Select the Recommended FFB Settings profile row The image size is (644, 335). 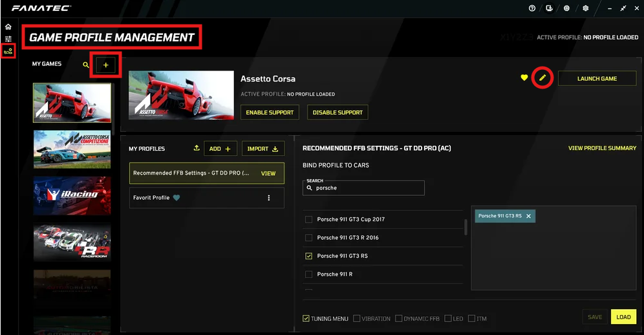pyautogui.click(x=207, y=173)
